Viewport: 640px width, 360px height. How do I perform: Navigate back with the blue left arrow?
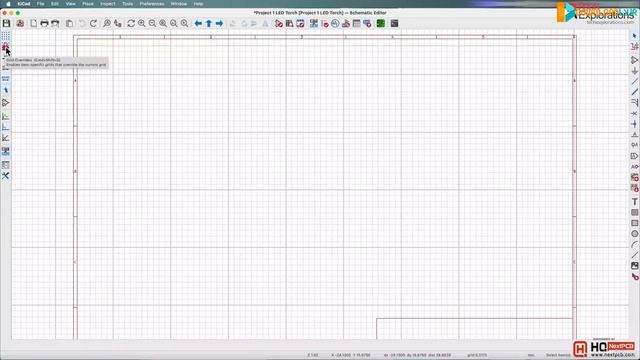198,23
